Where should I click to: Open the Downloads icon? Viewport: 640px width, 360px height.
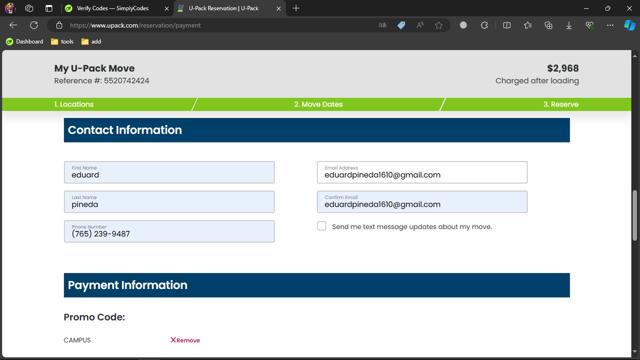569,25
